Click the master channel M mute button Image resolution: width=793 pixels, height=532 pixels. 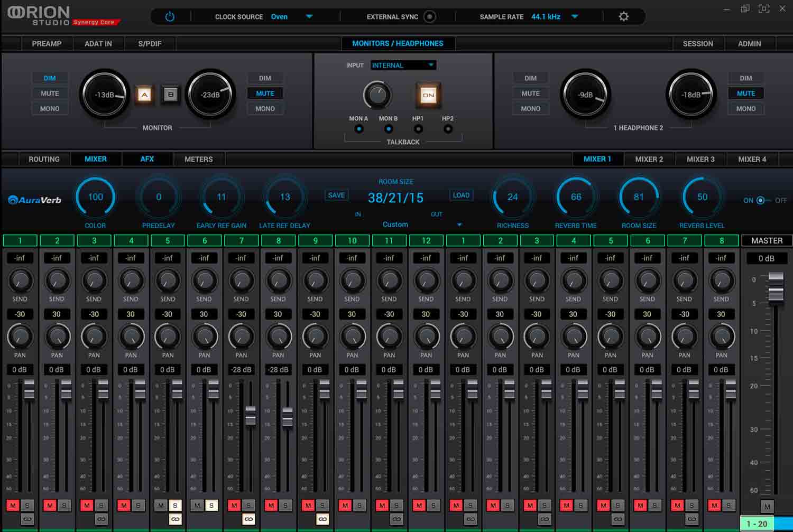(767, 507)
